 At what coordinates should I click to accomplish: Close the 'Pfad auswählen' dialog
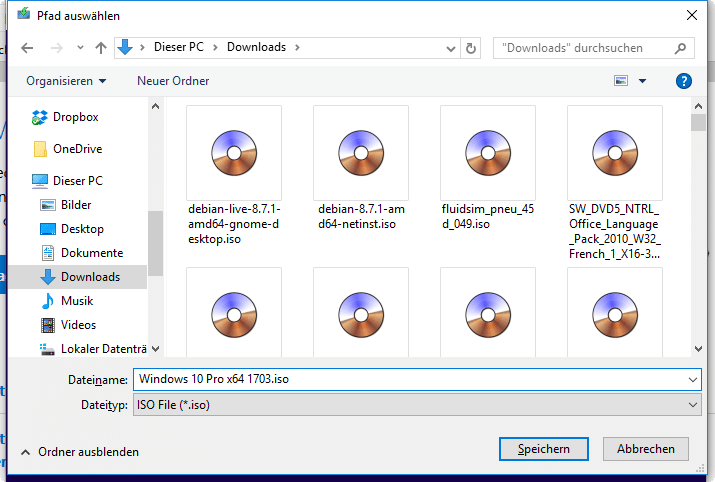692,15
